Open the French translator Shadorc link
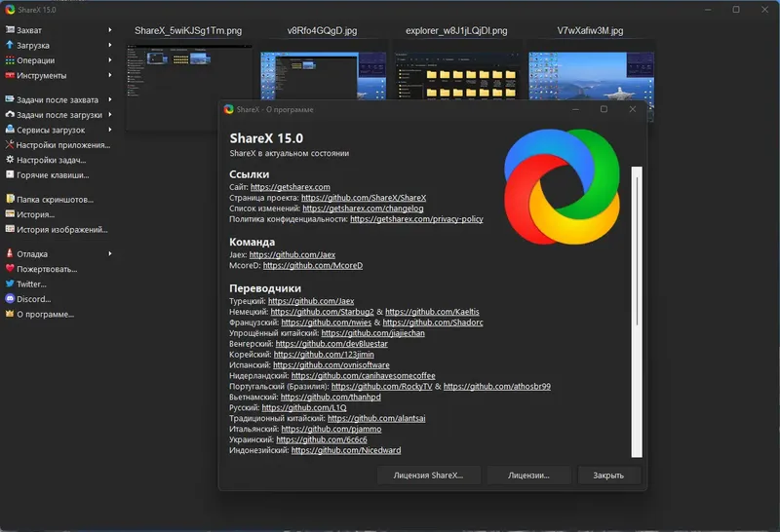 point(433,323)
